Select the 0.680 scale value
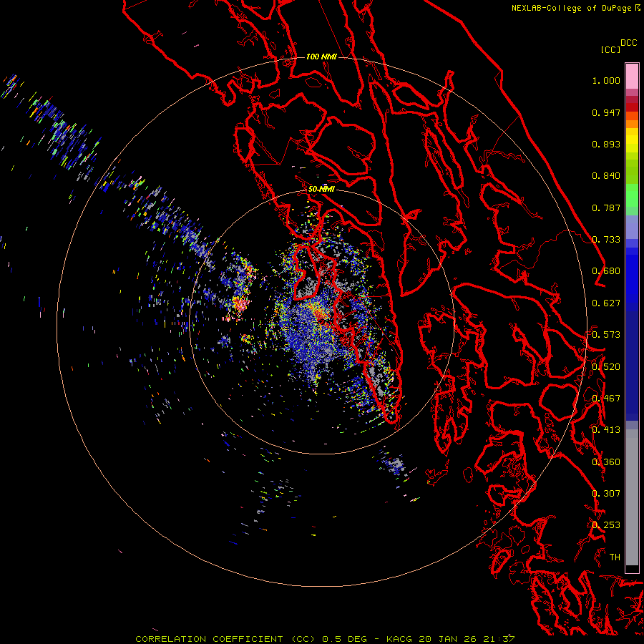 pyautogui.click(x=606, y=271)
